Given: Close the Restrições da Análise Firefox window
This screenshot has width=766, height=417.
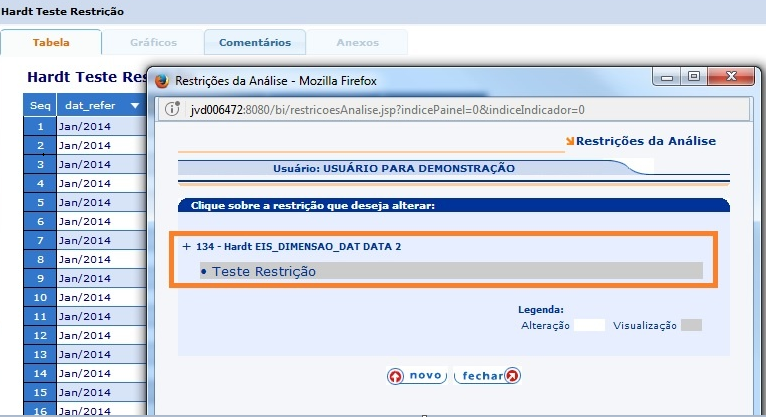Looking at the screenshot, I should 731,77.
